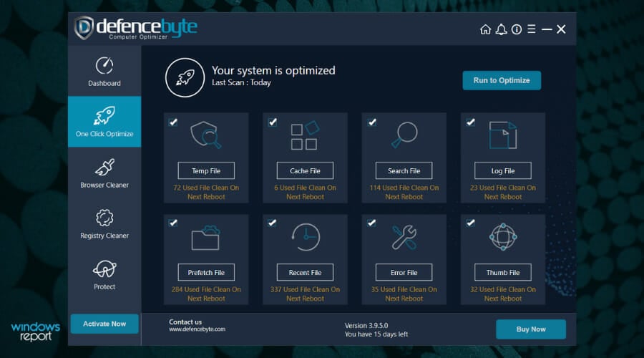Click the Search File magnifier icon
644x358 pixels.
(404, 135)
